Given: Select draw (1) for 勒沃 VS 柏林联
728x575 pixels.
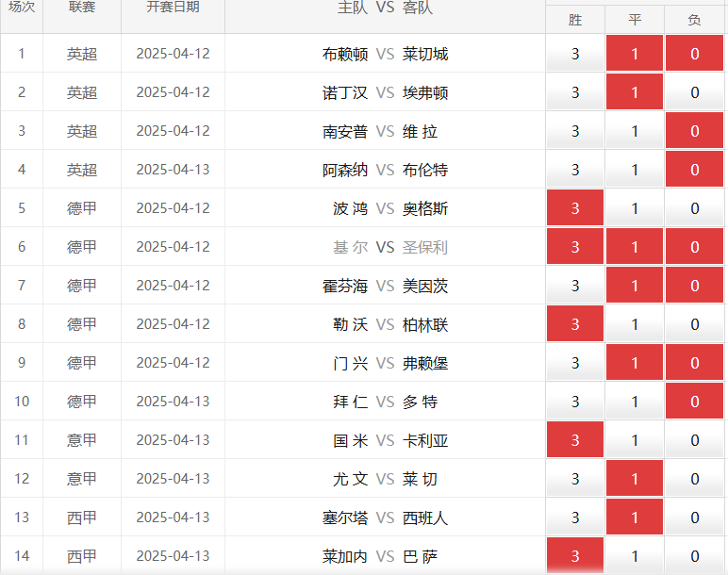Looking at the screenshot, I should [635, 324].
